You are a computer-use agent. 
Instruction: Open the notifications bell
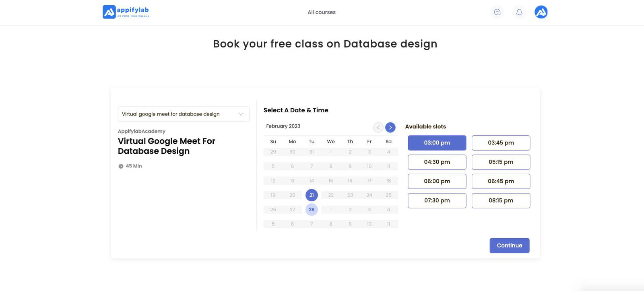519,12
